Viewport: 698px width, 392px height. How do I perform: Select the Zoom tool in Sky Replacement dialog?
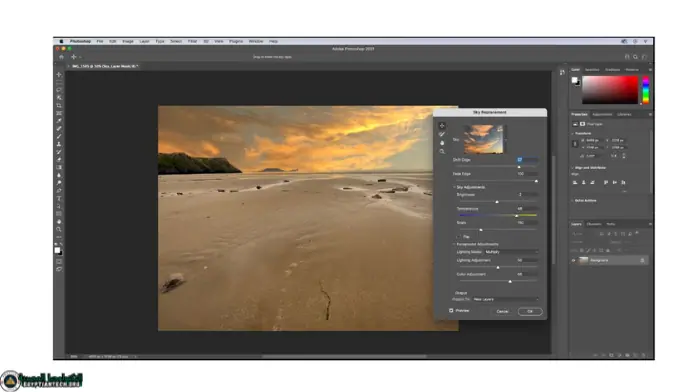[x=442, y=152]
